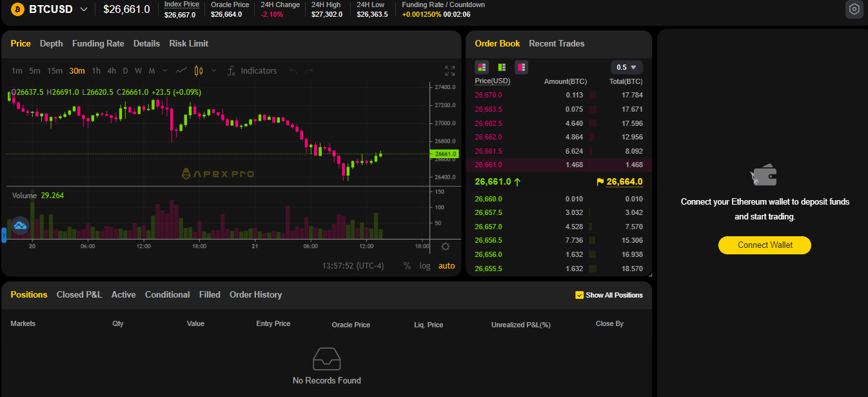Select the ask price 26,670.0 row
The width and height of the screenshot is (868, 397).
pyautogui.click(x=558, y=95)
